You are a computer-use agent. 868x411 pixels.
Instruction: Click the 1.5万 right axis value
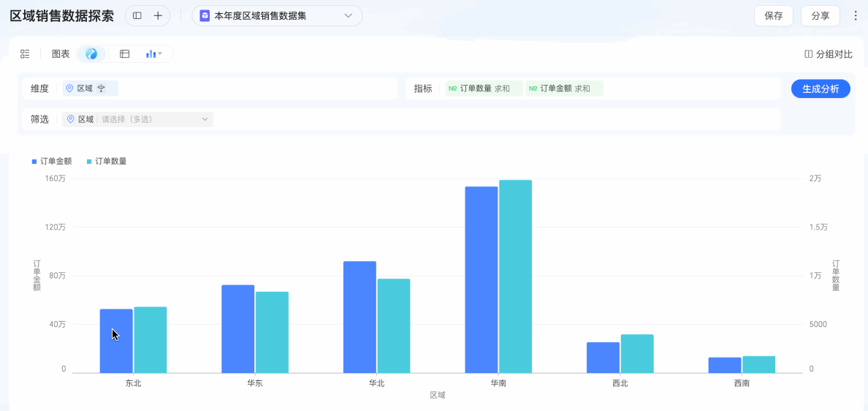point(818,227)
